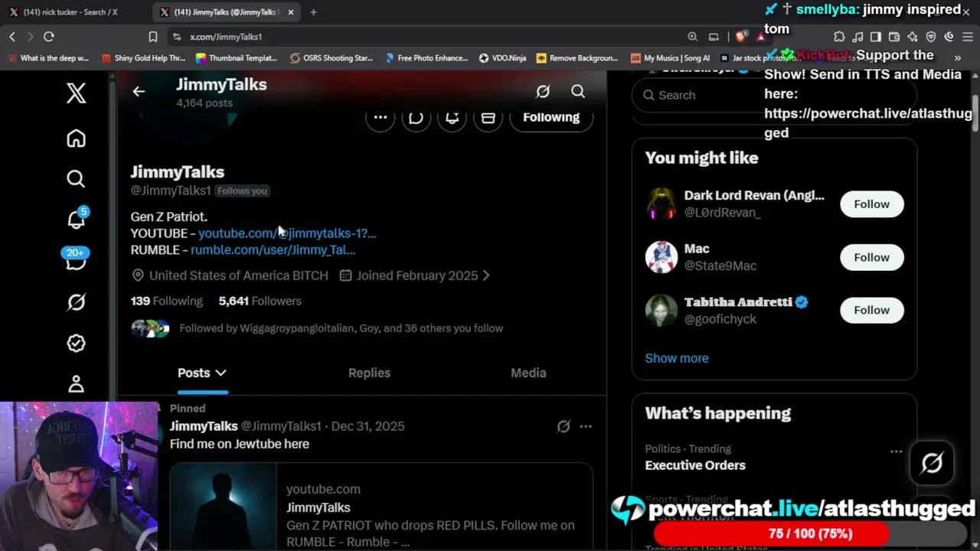Open the Free Photo Enhance... bookmark
This screenshot has height=551, width=980.
point(426,58)
